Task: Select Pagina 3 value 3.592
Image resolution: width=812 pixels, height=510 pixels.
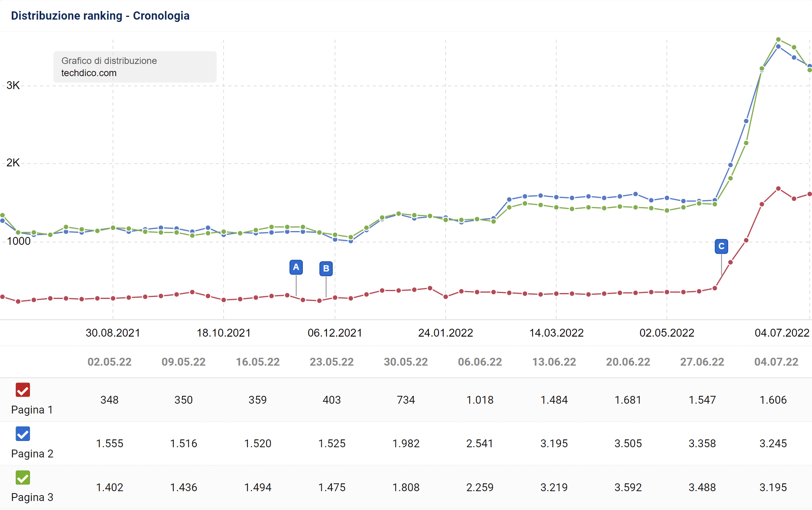Action: [628, 487]
